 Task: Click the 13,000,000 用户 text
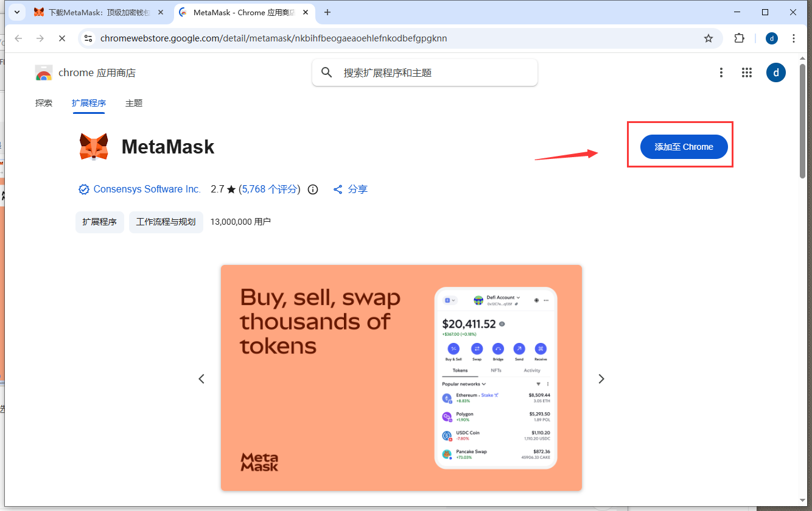240,222
